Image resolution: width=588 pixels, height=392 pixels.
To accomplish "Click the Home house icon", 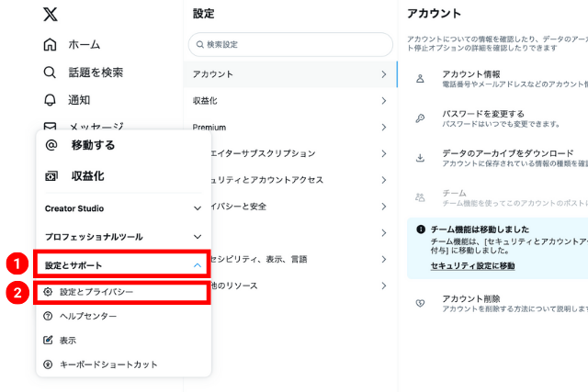I will coord(50,44).
